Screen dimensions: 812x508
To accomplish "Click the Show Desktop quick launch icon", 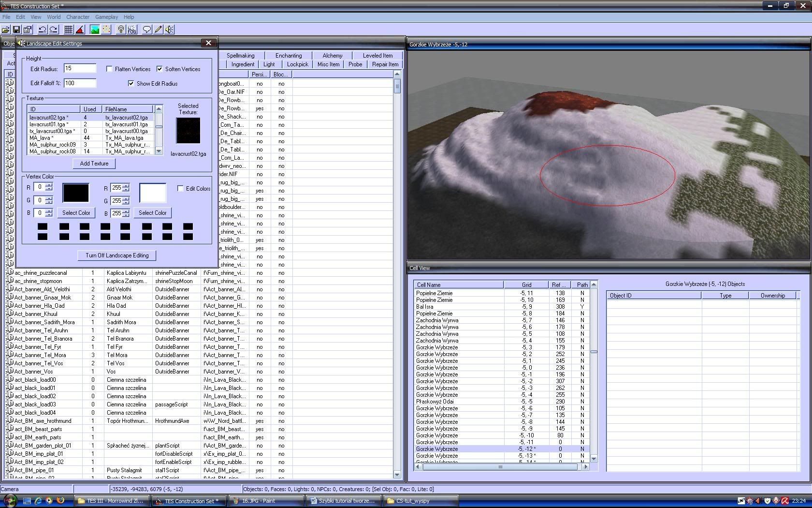I will click(27, 501).
